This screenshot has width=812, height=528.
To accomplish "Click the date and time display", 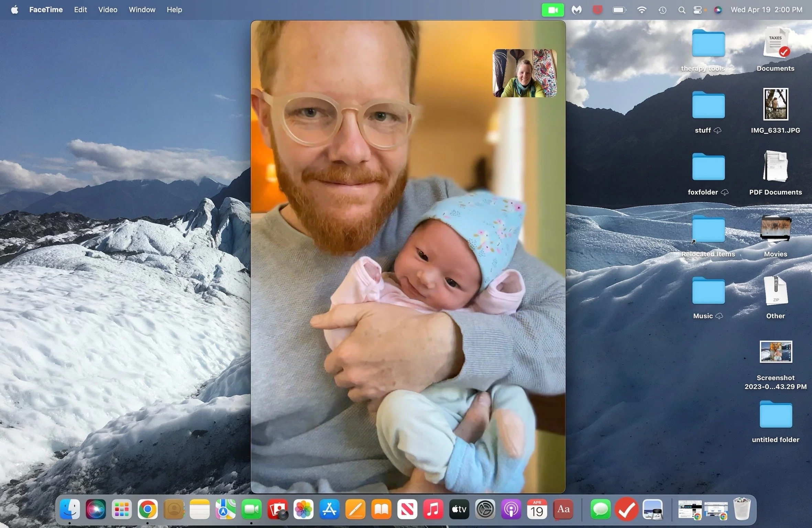I will [766, 10].
